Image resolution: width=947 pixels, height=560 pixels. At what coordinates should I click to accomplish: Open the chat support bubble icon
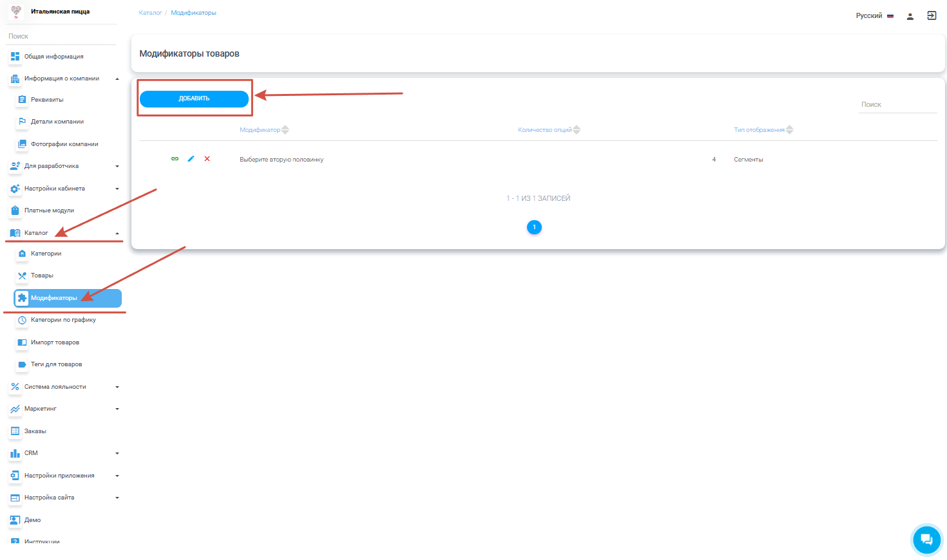(926, 539)
